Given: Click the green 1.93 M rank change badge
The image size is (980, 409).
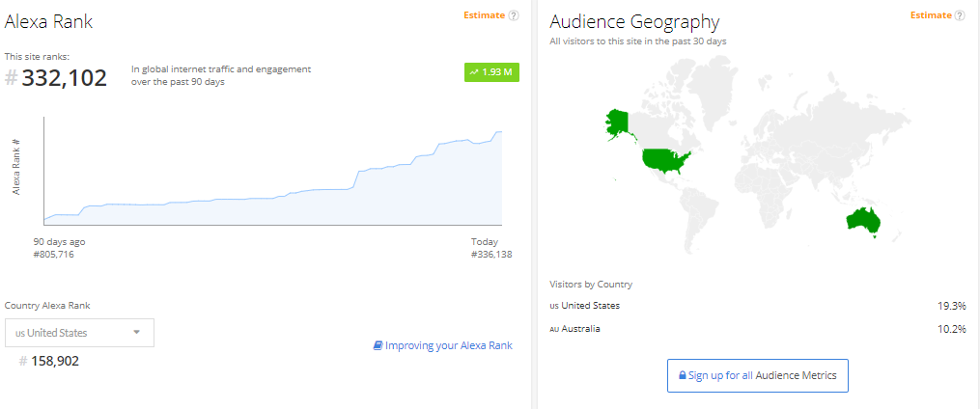Looking at the screenshot, I should click(491, 72).
